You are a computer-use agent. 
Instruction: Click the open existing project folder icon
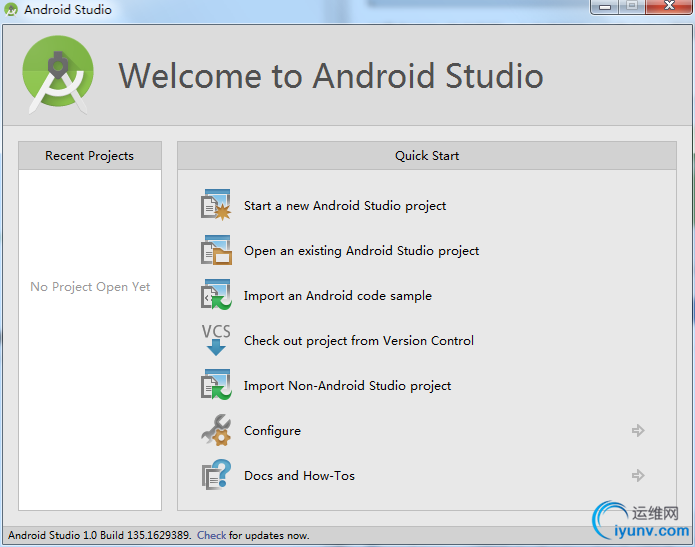point(216,250)
